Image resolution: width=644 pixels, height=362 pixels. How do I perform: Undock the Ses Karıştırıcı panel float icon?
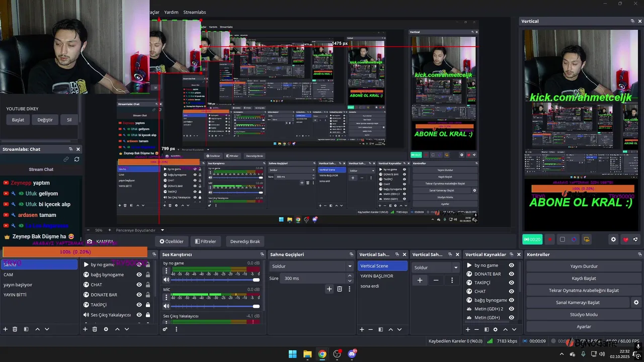(x=262, y=254)
